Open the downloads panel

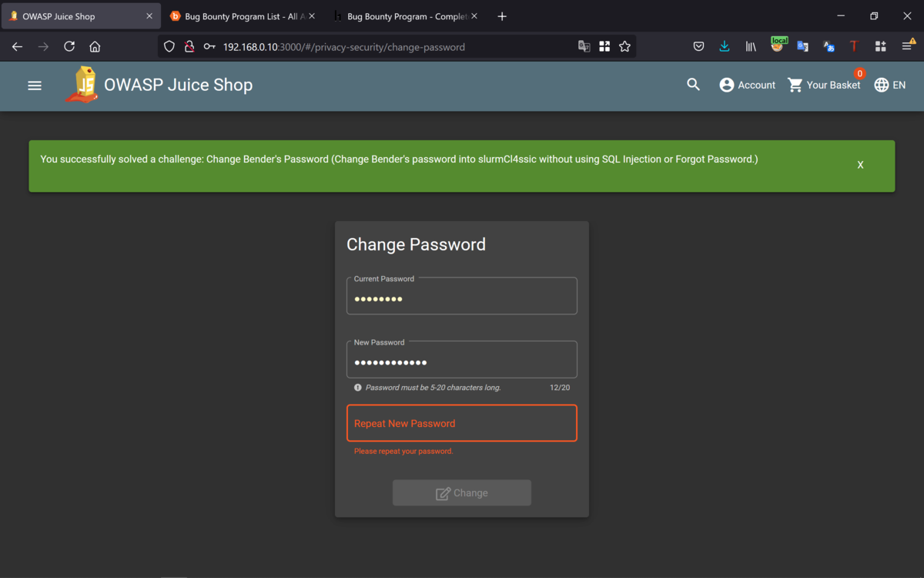tap(725, 47)
